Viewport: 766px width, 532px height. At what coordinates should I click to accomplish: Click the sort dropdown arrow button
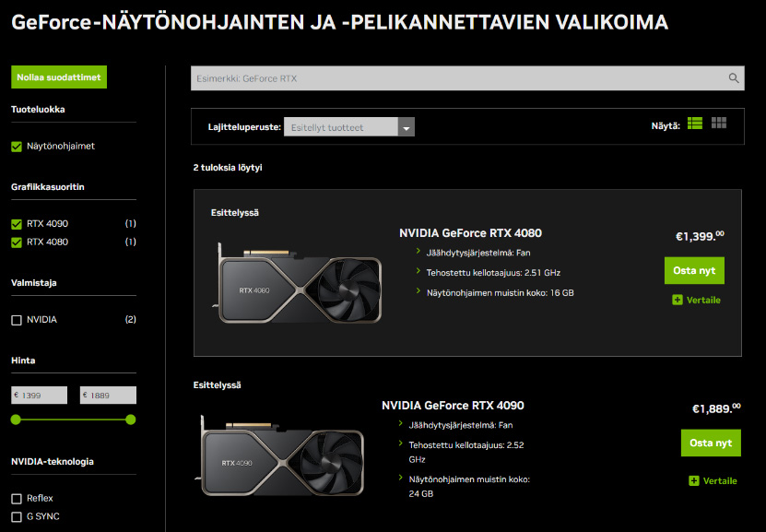tap(406, 127)
